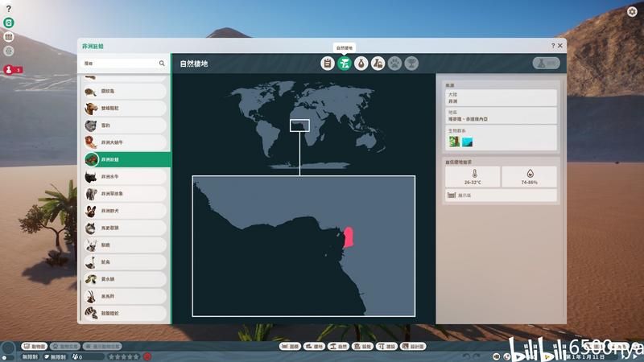The height and width of the screenshot is (362, 644).
Task: Click the third greyed bottom-left button
Action: (x=102, y=347)
